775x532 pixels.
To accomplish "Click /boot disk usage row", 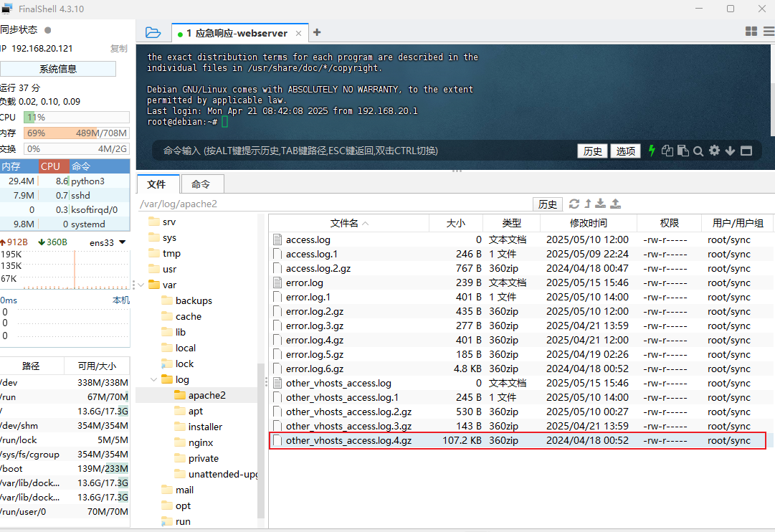I will [x=65, y=469].
